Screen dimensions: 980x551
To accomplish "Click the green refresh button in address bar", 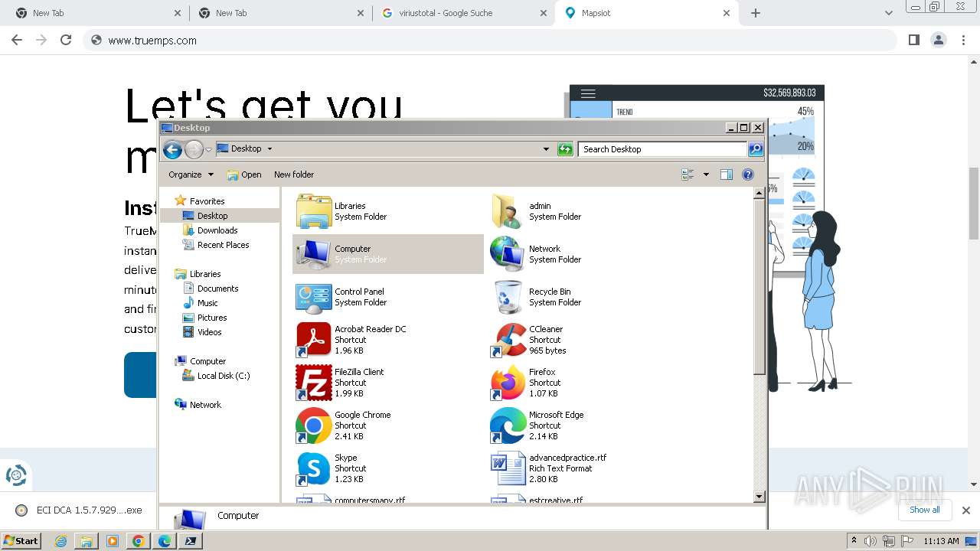I will coord(565,149).
